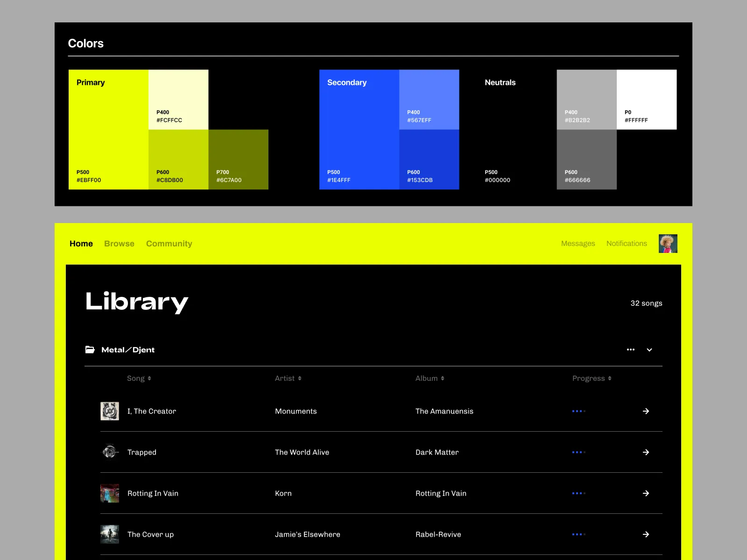Open Messages
Screen dimensions: 747x560
578,243
